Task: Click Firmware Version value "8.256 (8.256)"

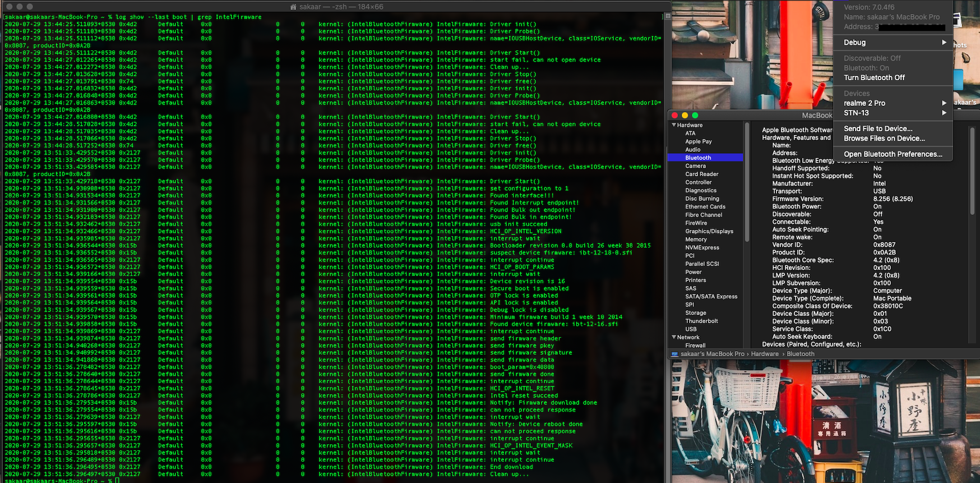Action: coord(893,199)
